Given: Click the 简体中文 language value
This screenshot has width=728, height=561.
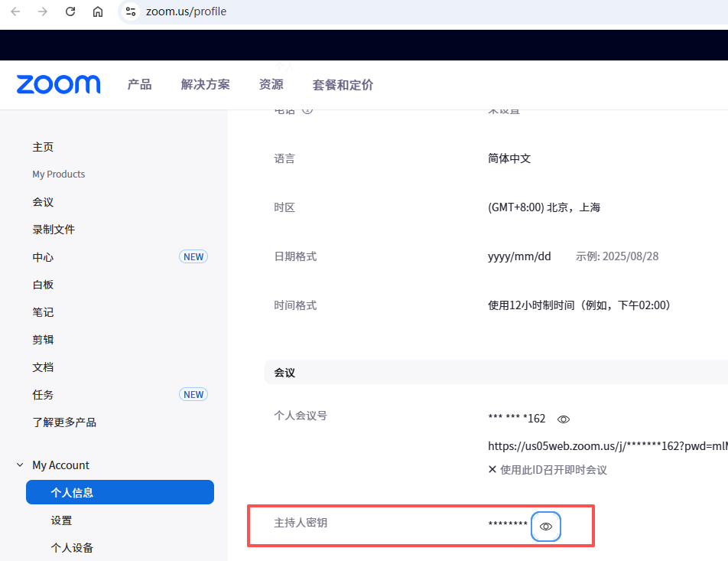Looking at the screenshot, I should 509,158.
